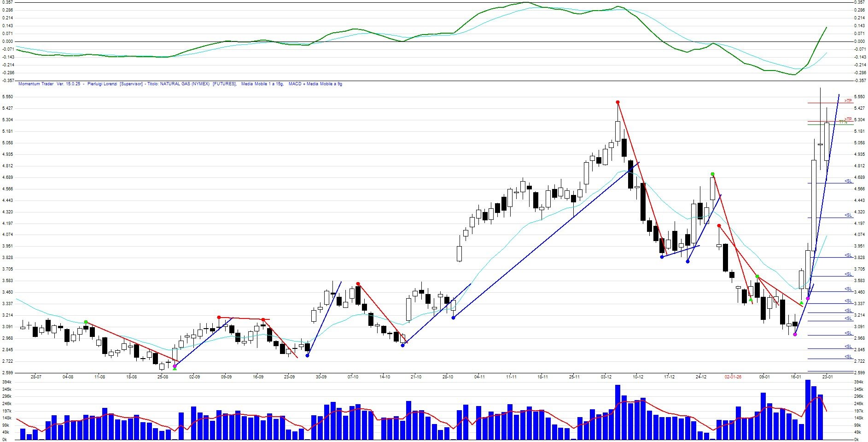Click the green dot atop the 24-12 peak

point(712,174)
